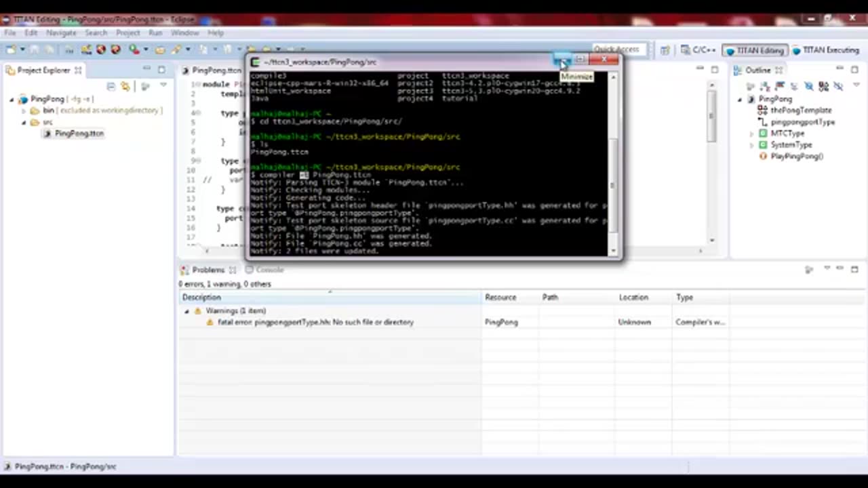
Task: Switch to C/C++ perspective
Action: pyautogui.click(x=698, y=50)
